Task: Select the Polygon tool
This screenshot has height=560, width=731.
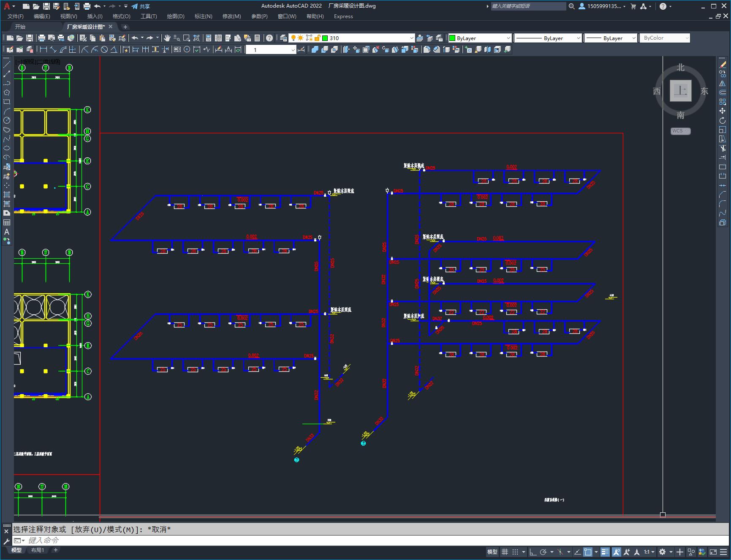Action: tap(7, 92)
